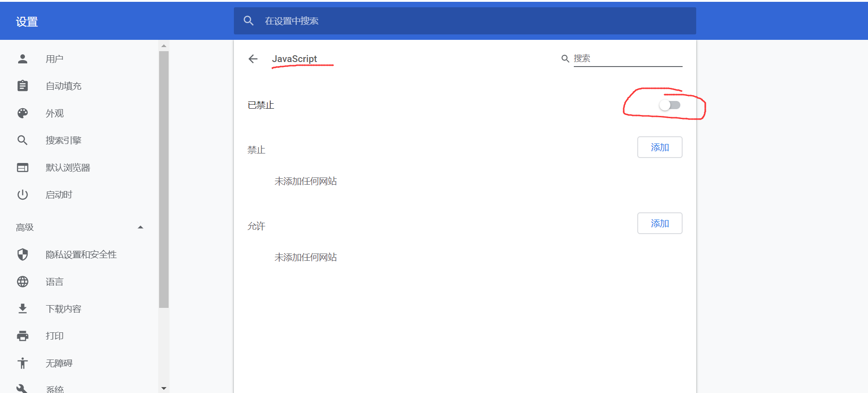Screen dimensions: 868x393
Task: Click the person icon for 用户
Action: coord(23,59)
